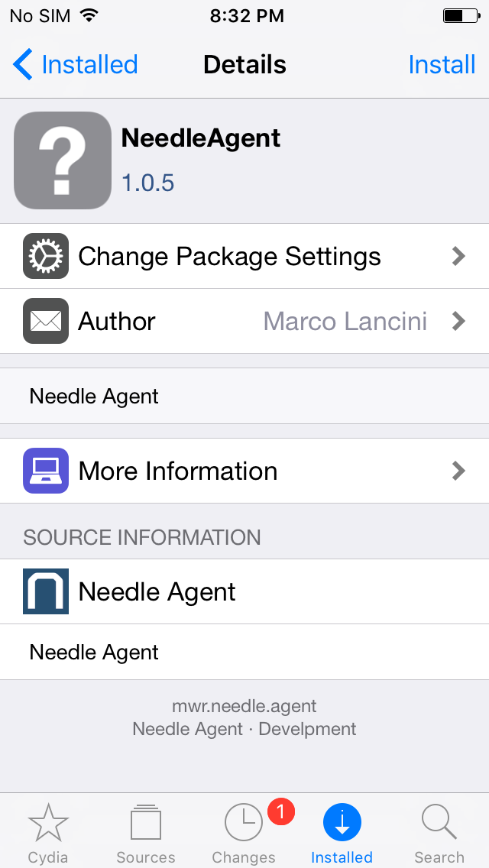
Task: Open the Cydia star tab
Action: pos(48,824)
